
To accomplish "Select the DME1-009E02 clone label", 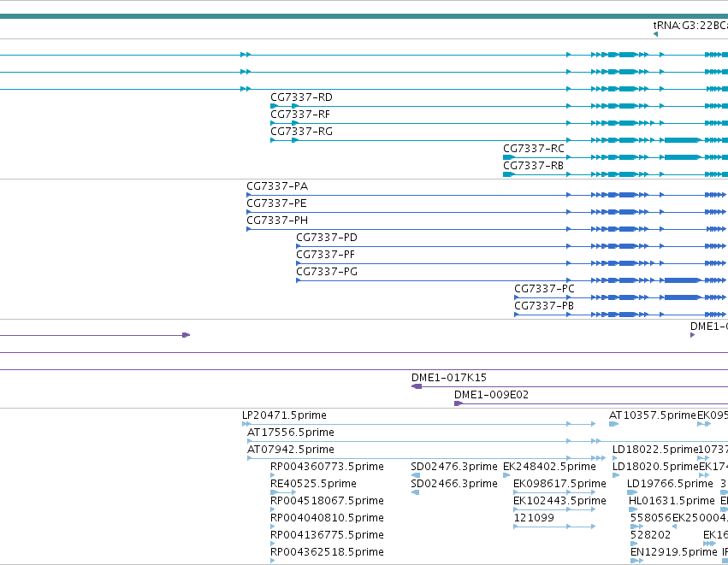I will coord(491,395).
